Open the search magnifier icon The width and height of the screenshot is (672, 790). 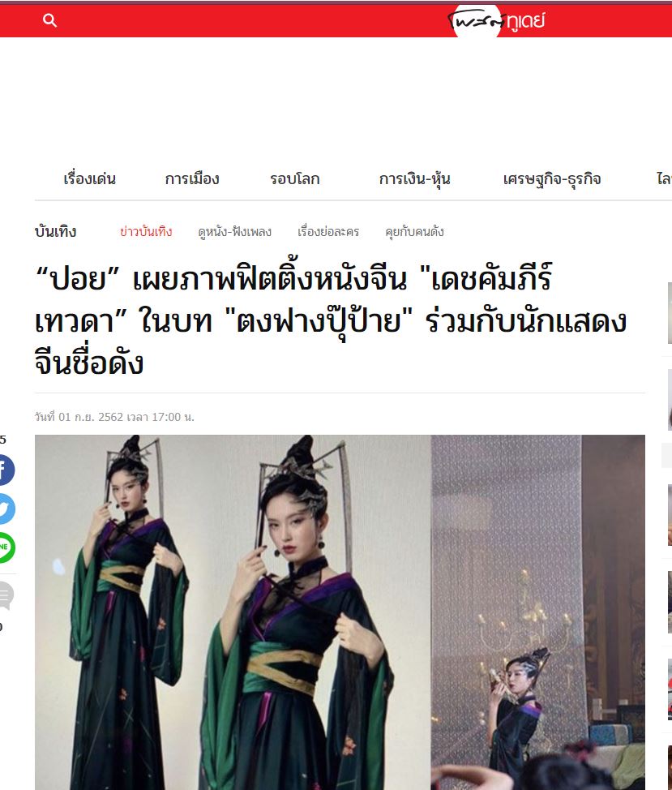click(x=49, y=20)
